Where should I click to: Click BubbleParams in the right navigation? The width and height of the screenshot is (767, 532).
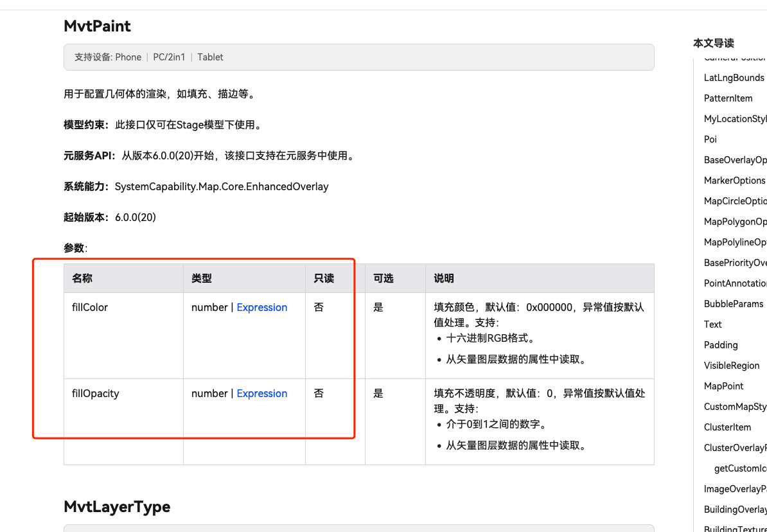tap(733, 304)
